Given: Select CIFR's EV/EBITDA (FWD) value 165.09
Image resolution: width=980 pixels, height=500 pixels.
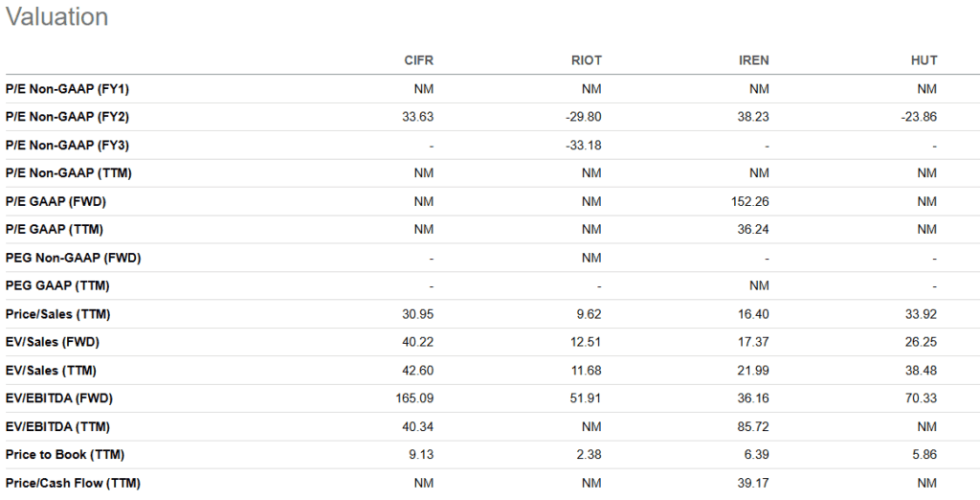Looking at the screenshot, I should [413, 398].
